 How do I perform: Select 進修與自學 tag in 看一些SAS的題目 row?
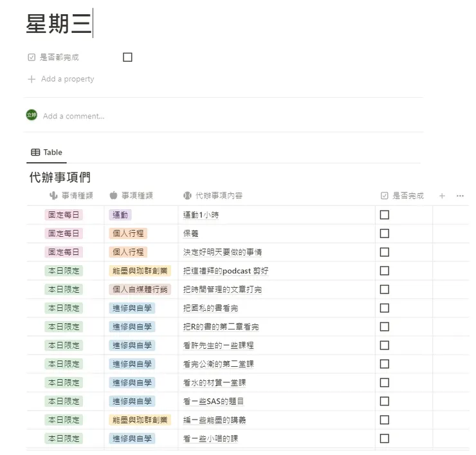pyautogui.click(x=132, y=401)
